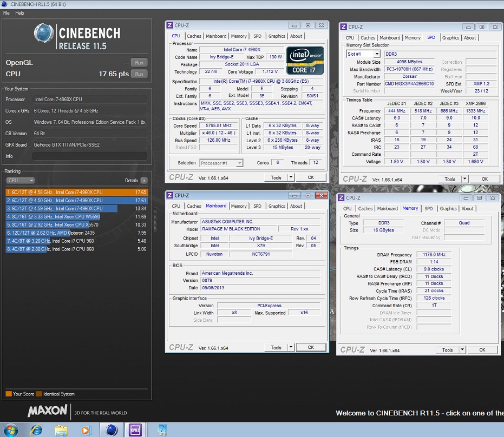
Task: Select the Core i7 CPU 860 ranking row
Action: [x=76, y=249]
